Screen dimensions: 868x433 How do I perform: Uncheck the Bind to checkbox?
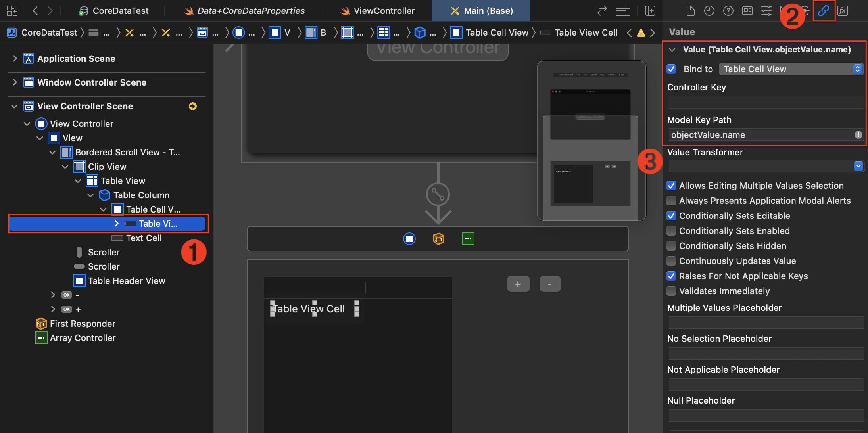[671, 69]
